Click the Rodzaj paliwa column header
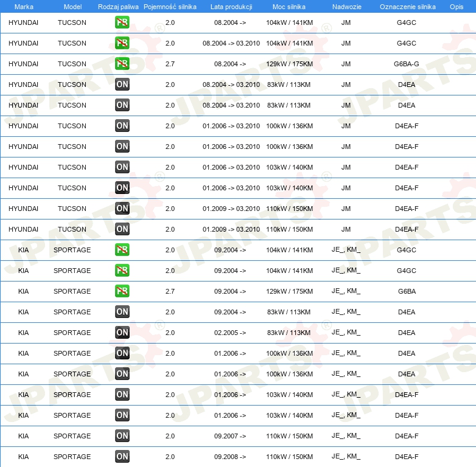This screenshot has height=467, width=476. click(118, 7)
